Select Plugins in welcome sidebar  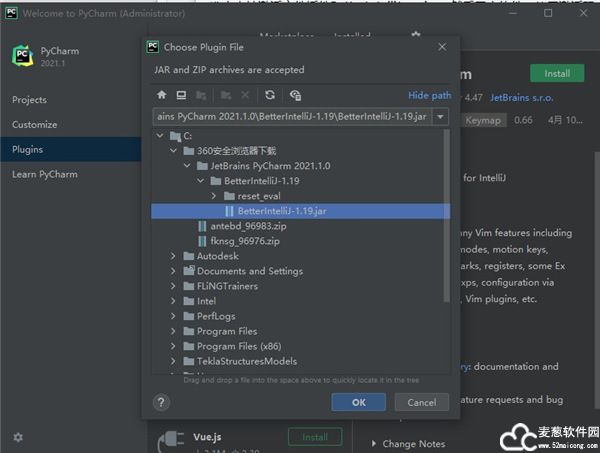pyautogui.click(x=71, y=149)
